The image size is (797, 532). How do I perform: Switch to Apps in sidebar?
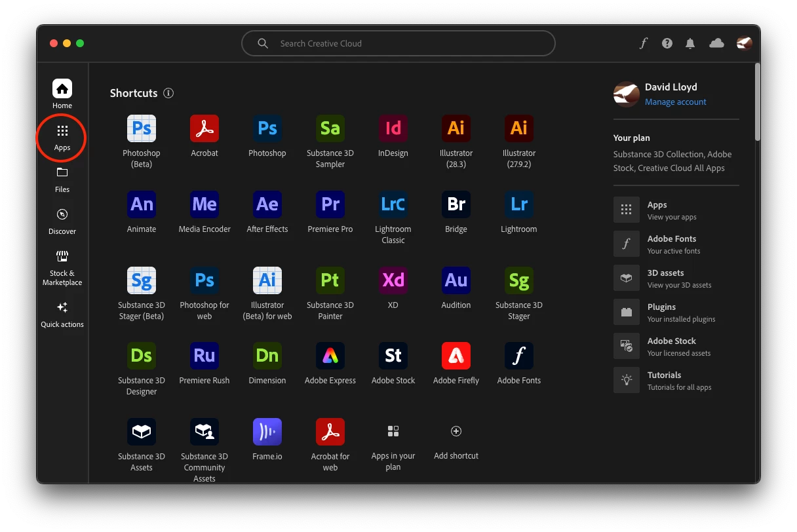62,137
